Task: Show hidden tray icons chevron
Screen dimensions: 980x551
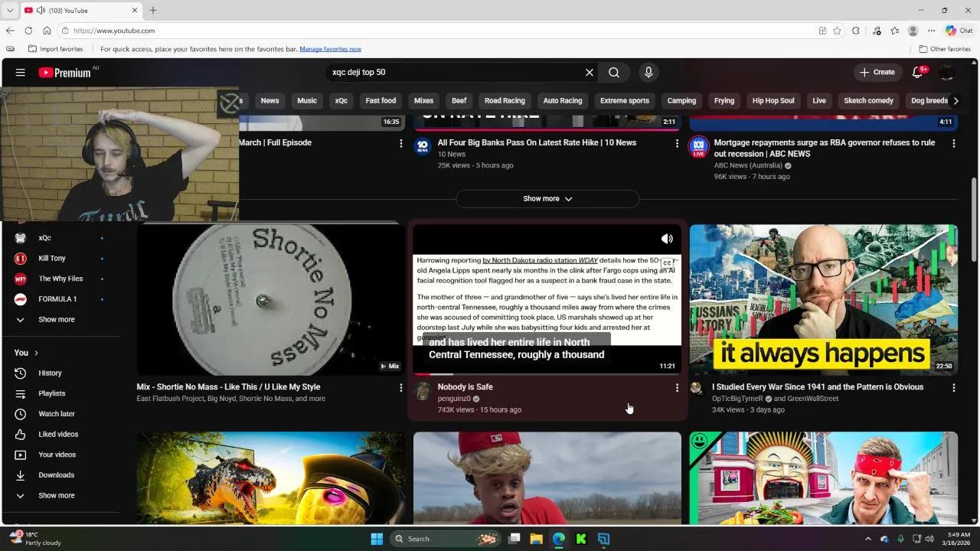Action: pyautogui.click(x=867, y=539)
